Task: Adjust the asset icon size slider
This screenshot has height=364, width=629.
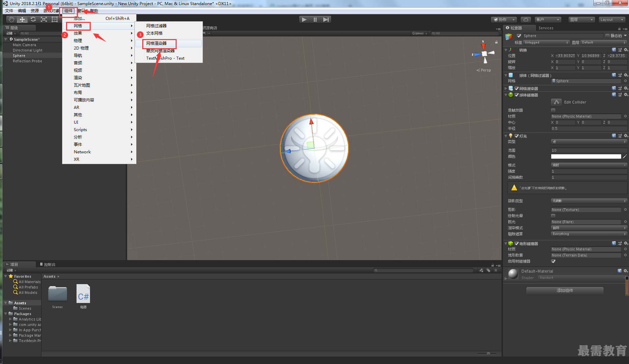Action: 488,354
